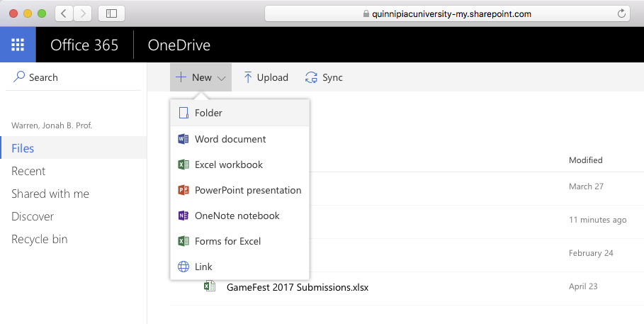Go back with Safari back arrow
Screen dimensions: 644x324
[63, 13]
